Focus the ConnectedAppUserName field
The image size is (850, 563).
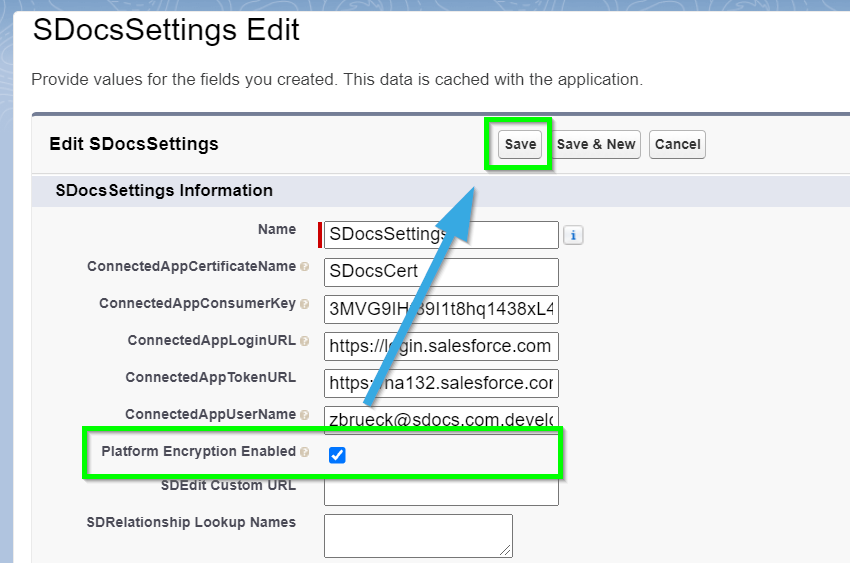[x=441, y=420]
